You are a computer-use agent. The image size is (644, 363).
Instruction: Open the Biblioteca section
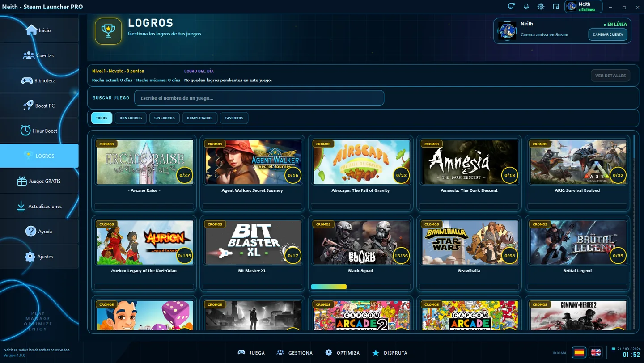coord(39,80)
